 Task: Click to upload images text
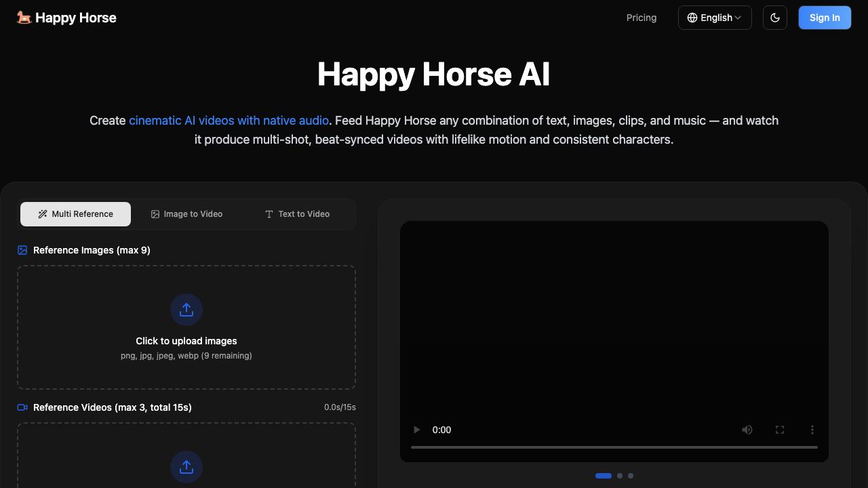point(186,341)
